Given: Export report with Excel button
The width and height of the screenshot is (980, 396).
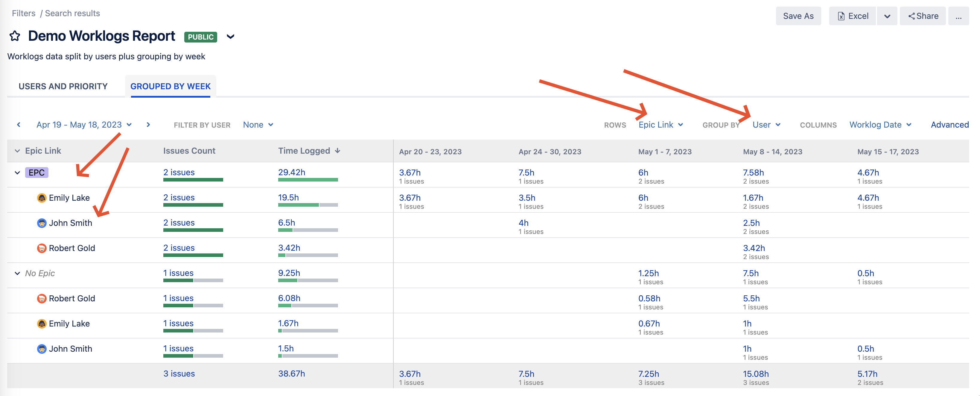Looking at the screenshot, I should point(853,16).
